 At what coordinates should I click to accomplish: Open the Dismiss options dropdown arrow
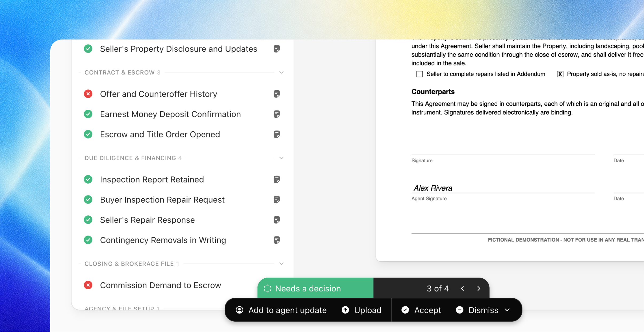(x=508, y=310)
